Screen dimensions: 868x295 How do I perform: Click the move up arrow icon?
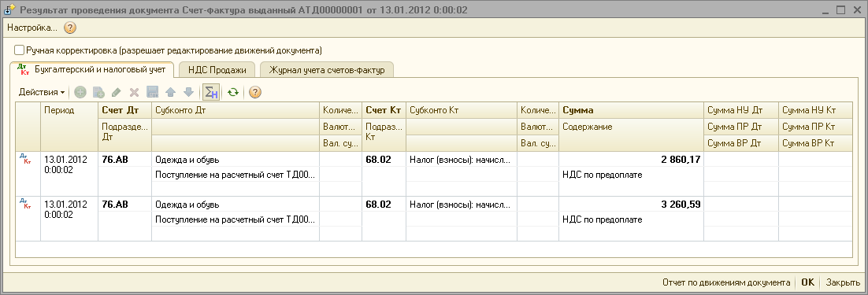pos(170,92)
